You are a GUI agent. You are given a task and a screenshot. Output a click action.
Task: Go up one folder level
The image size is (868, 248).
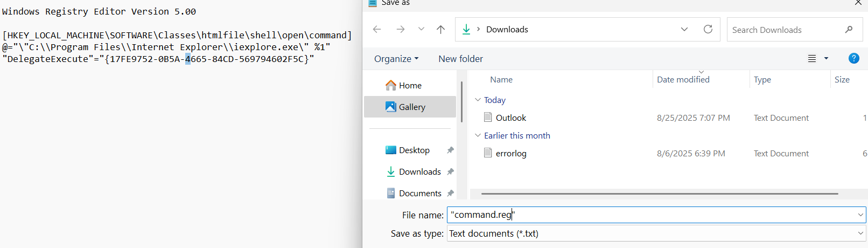[x=440, y=30]
